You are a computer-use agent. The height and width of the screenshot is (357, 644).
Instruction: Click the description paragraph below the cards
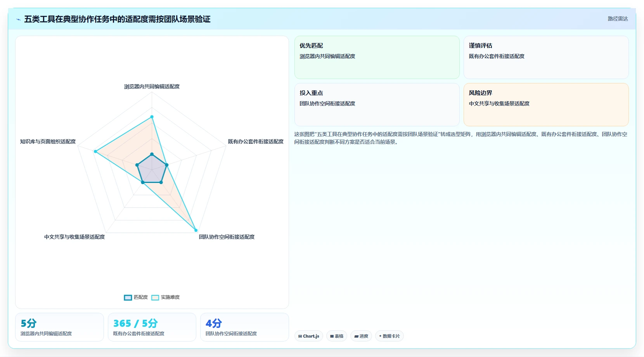coord(460,138)
